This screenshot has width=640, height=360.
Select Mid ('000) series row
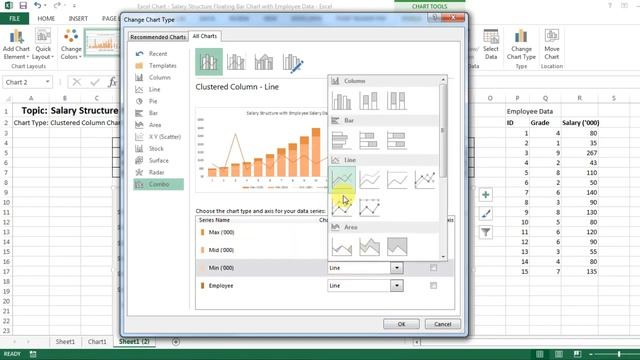(x=261, y=250)
